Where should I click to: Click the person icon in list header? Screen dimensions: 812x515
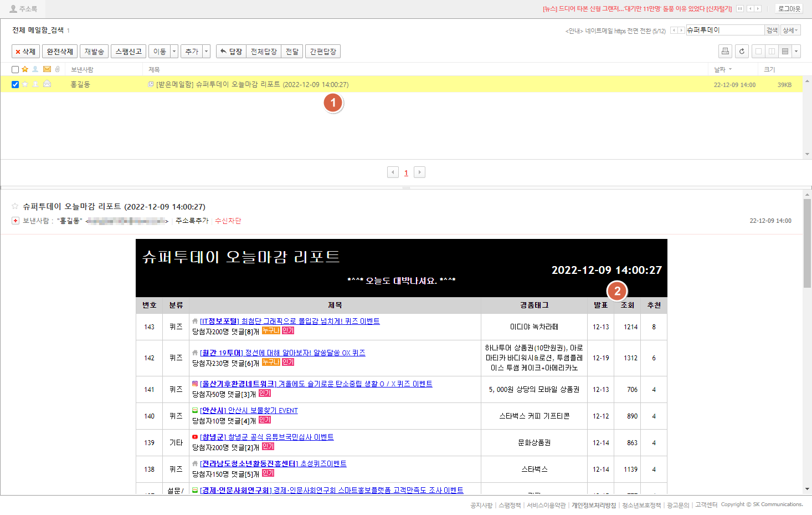click(x=35, y=69)
